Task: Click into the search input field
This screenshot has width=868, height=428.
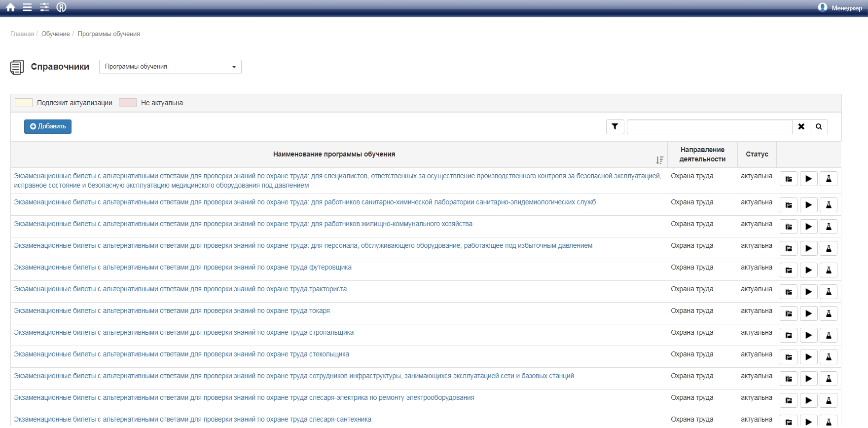Action: coord(709,127)
